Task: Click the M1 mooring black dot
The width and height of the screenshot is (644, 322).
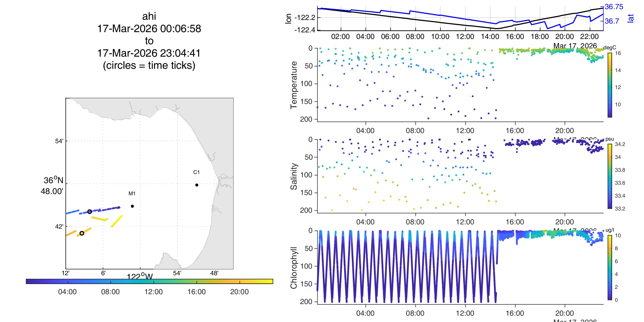Action: pos(132,206)
